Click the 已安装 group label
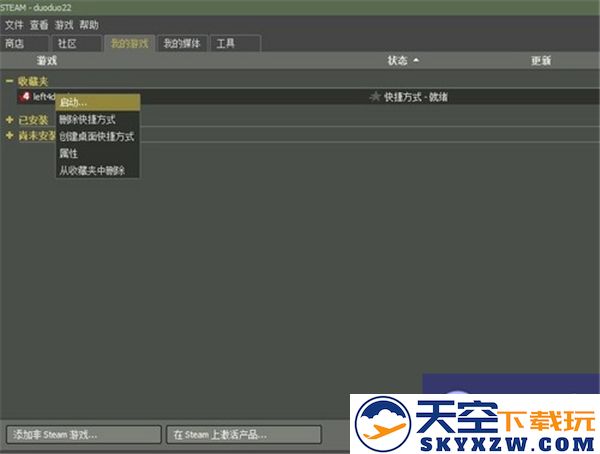Screen dimensions: 600x454 (x=33, y=120)
